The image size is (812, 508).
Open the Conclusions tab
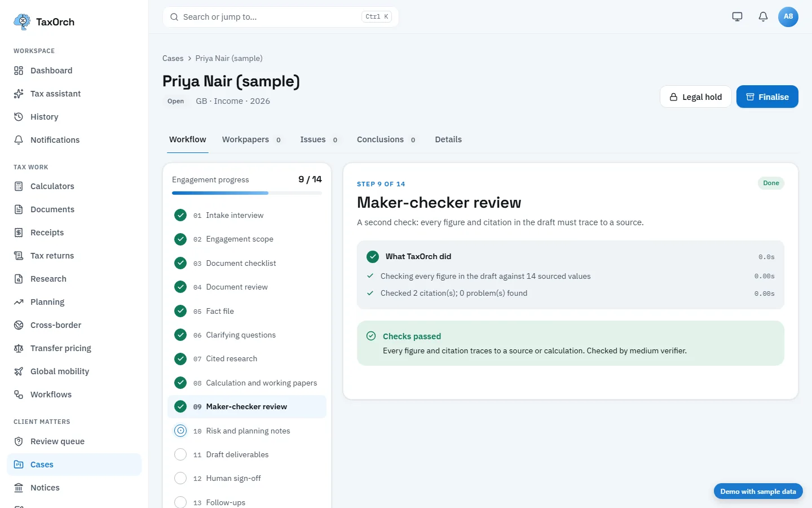coord(386,139)
